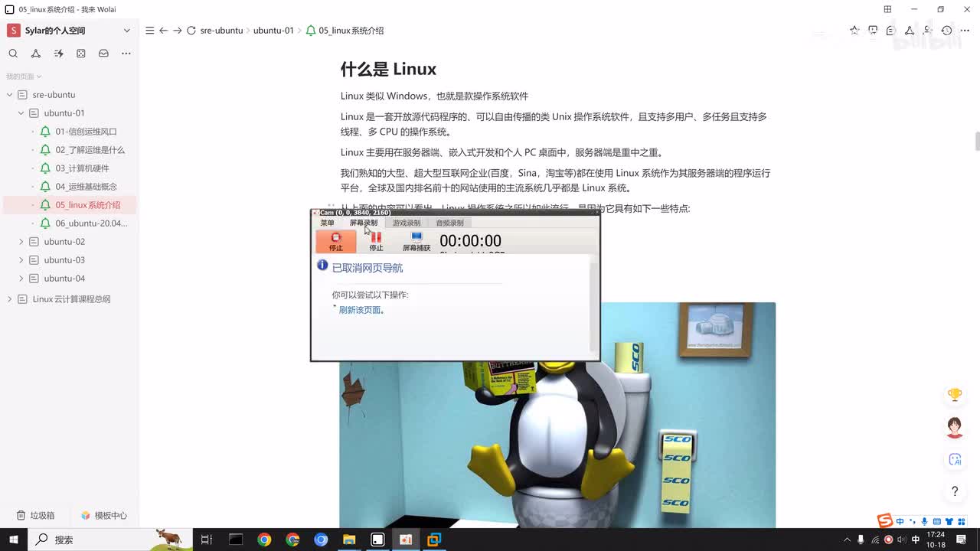This screenshot has height=551, width=980.
Task: Open the inbox tray icon in sidebar
Action: point(103,54)
